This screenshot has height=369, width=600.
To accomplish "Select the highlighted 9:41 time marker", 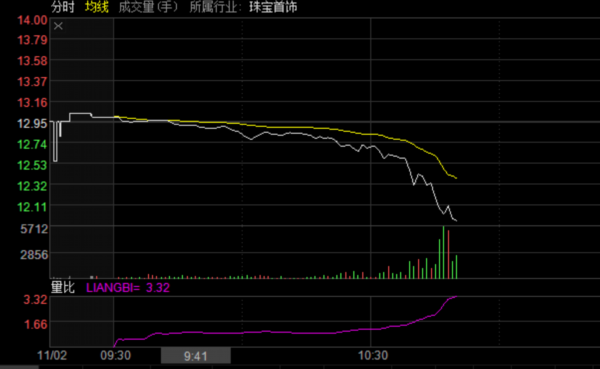I will 196,356.
